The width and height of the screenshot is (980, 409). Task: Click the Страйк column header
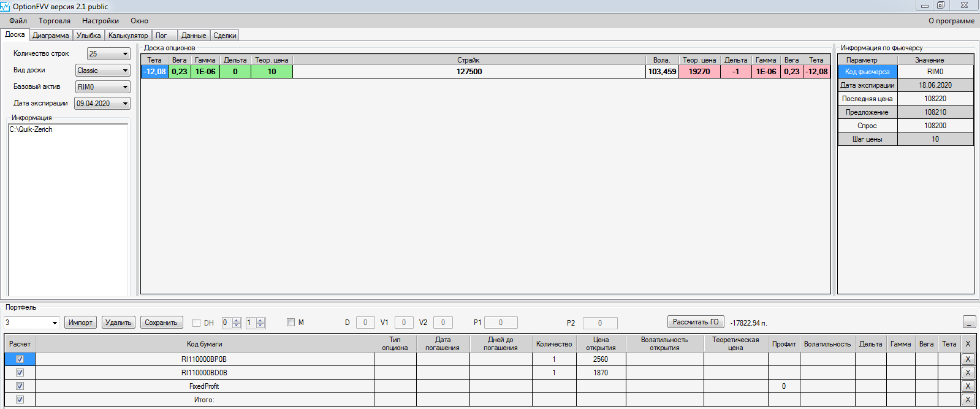469,60
